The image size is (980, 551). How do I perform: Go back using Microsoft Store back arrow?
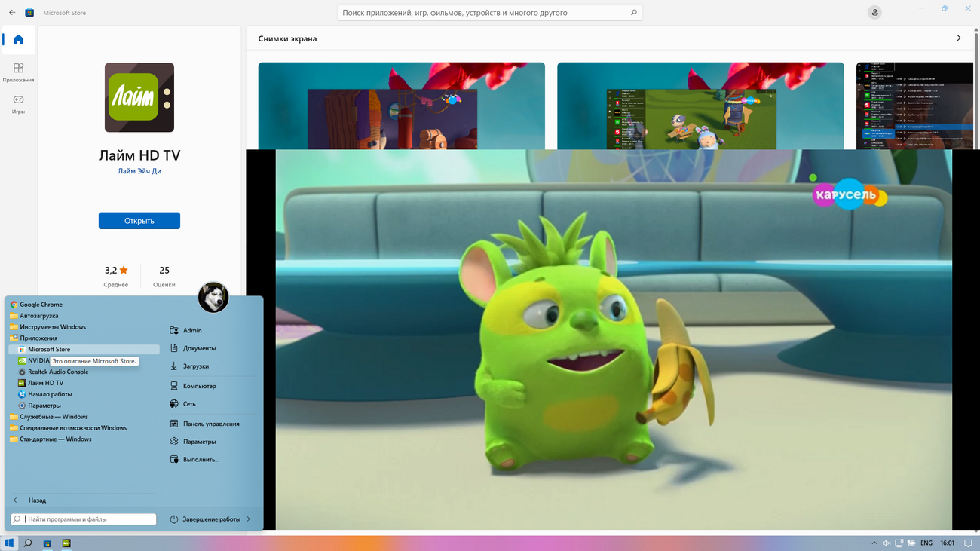click(x=12, y=13)
